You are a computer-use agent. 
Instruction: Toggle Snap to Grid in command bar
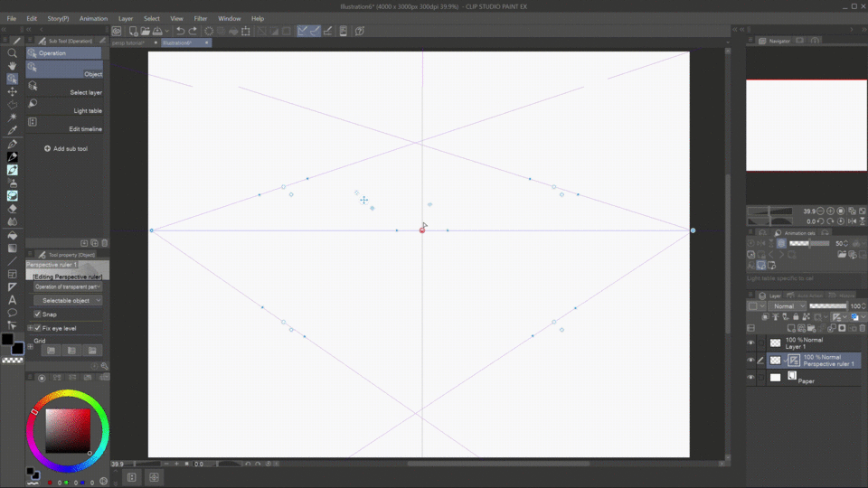[327, 31]
